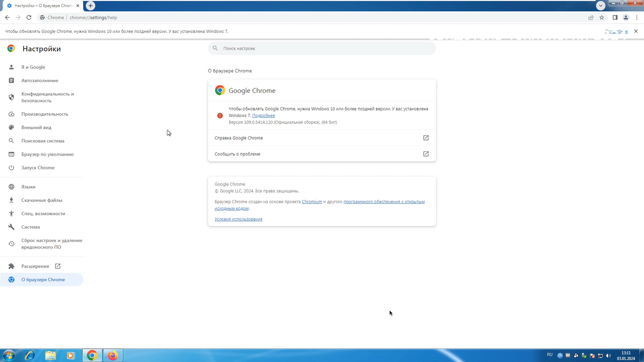Open site info icon in the address bar

(41, 17)
